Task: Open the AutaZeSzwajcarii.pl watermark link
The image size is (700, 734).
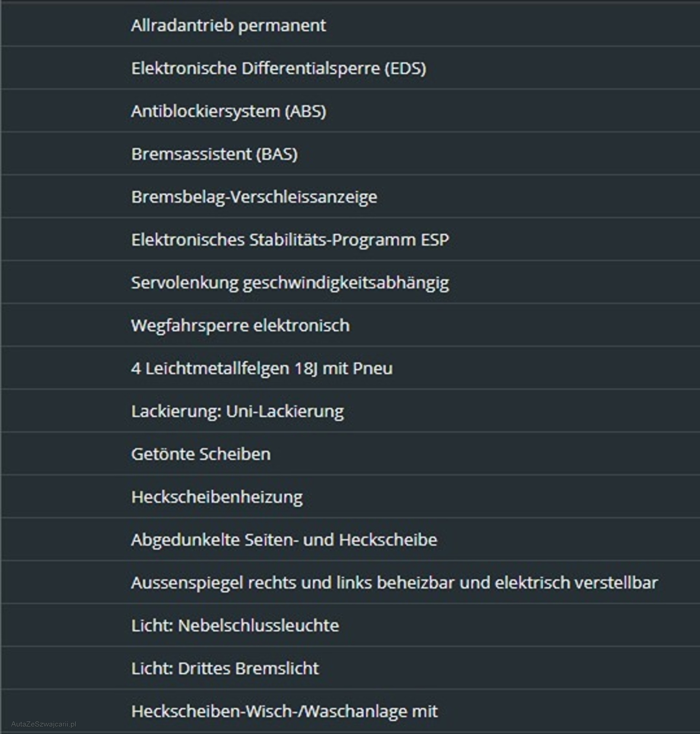Action: click(44, 724)
